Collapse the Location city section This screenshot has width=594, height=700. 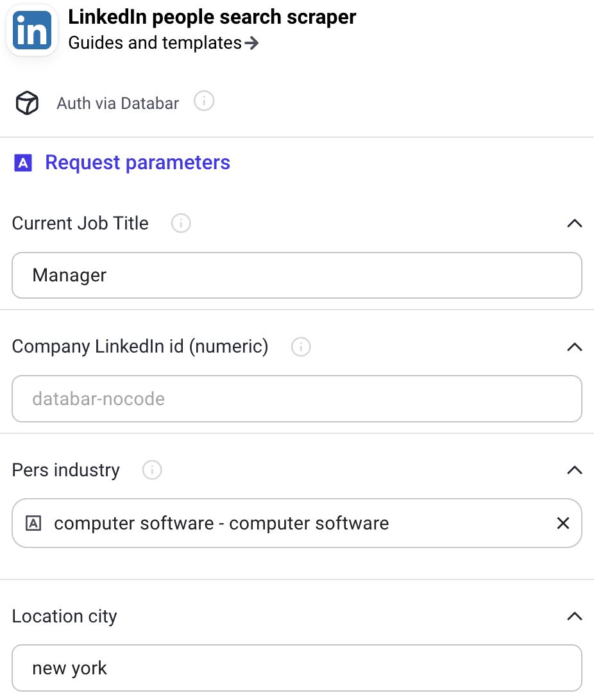[x=574, y=616]
